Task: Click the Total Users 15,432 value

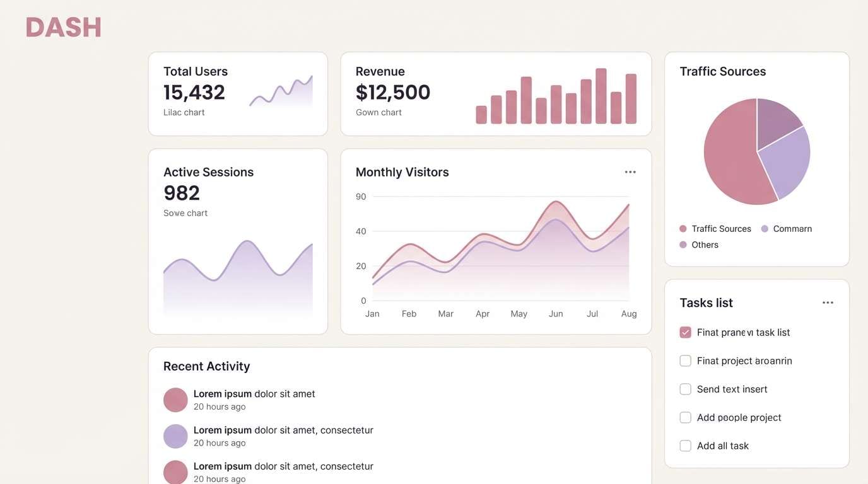Action: tap(194, 91)
